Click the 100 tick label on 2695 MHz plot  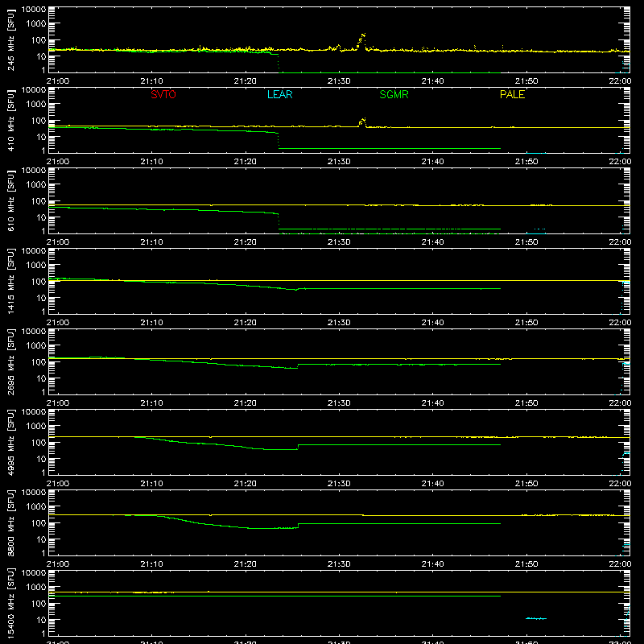click(x=39, y=361)
